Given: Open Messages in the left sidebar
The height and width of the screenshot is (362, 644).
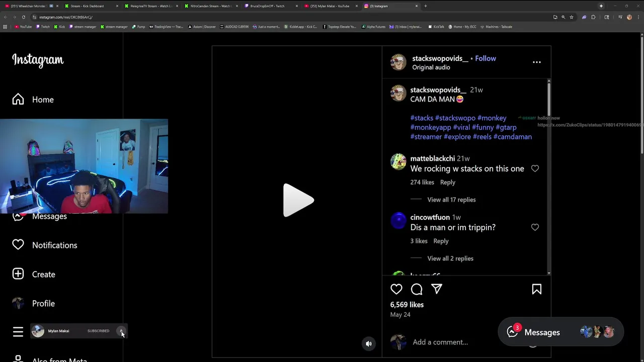Looking at the screenshot, I should tap(49, 216).
